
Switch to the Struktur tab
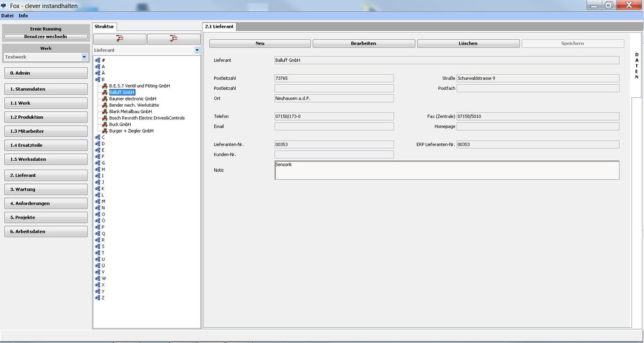[104, 27]
